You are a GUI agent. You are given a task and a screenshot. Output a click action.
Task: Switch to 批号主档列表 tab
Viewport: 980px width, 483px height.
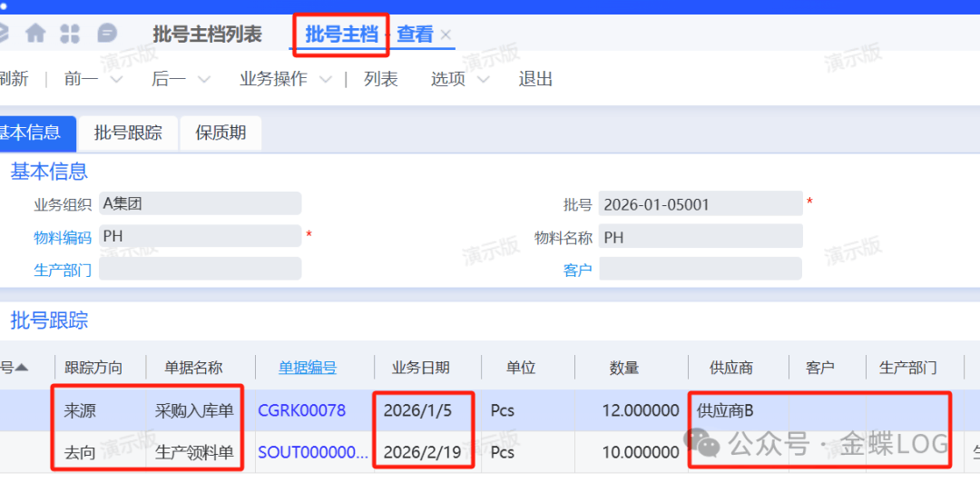207,34
